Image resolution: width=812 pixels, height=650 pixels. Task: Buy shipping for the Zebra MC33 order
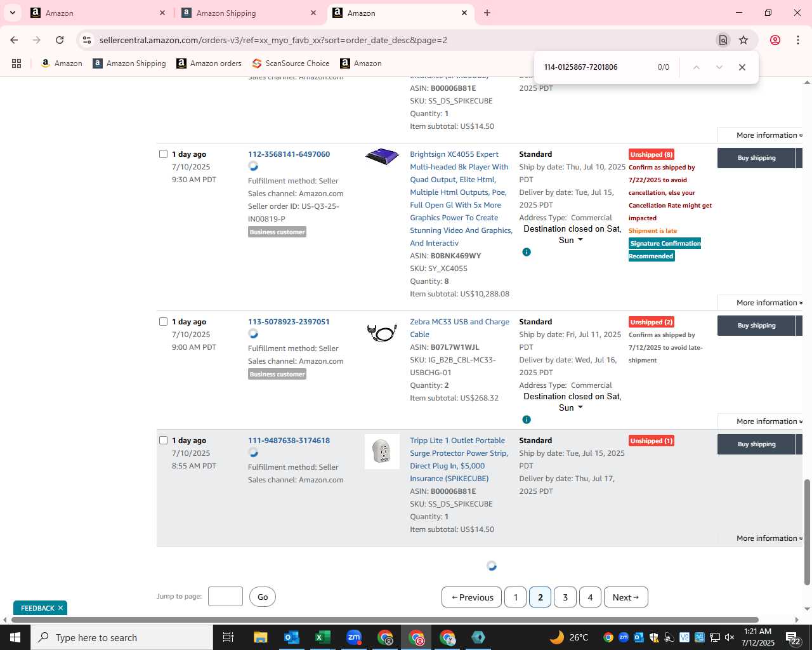click(x=756, y=326)
